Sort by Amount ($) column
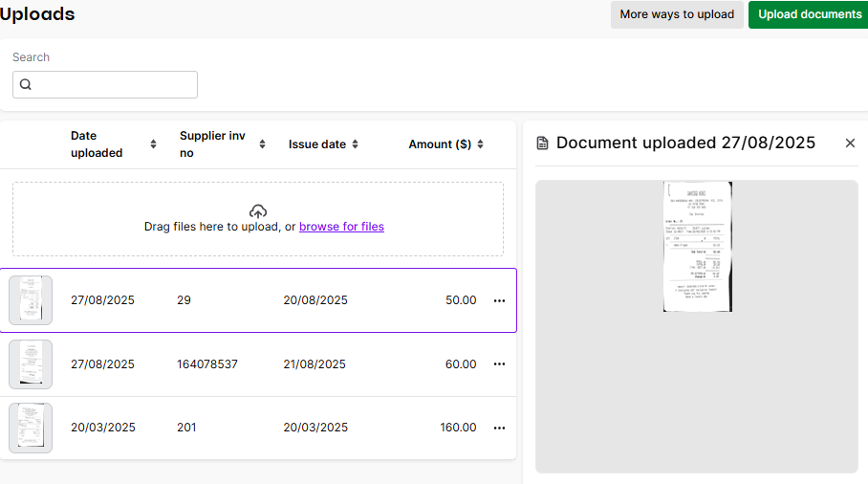This screenshot has height=484, width=868. pos(480,144)
